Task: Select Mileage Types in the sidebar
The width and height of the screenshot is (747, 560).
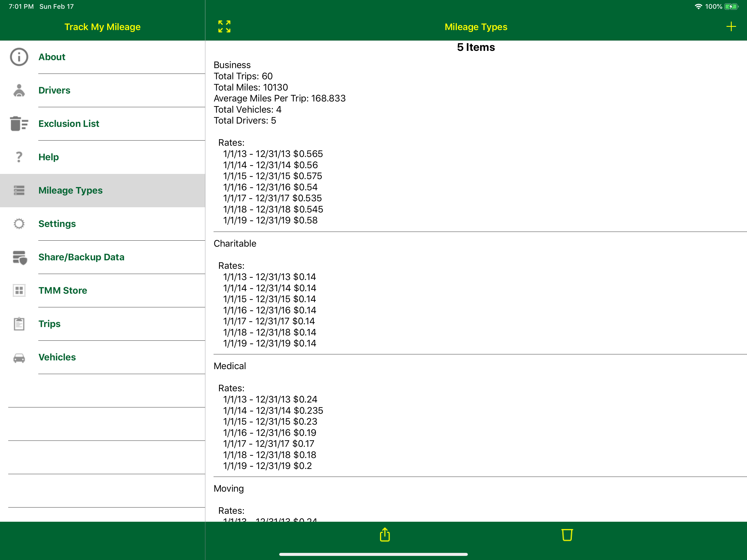Action: (103, 191)
